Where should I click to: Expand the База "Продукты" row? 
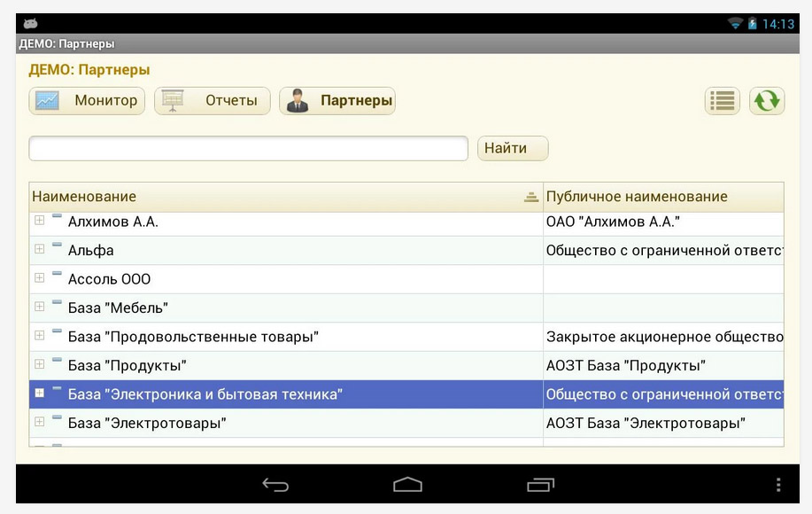[39, 364]
